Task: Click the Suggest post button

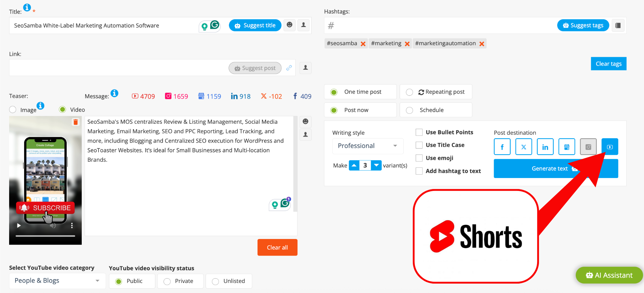Action: [x=255, y=68]
